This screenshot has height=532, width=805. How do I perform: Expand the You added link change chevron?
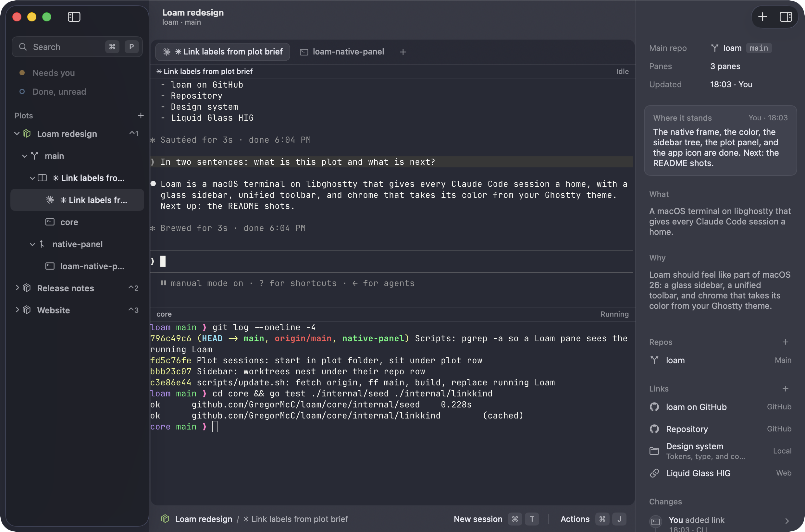click(787, 521)
